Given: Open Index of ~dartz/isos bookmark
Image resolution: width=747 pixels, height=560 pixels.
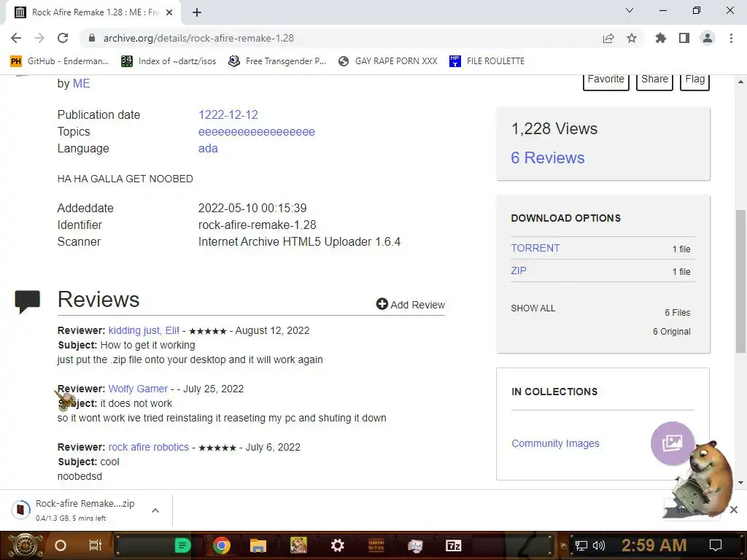Looking at the screenshot, I should point(169,61).
